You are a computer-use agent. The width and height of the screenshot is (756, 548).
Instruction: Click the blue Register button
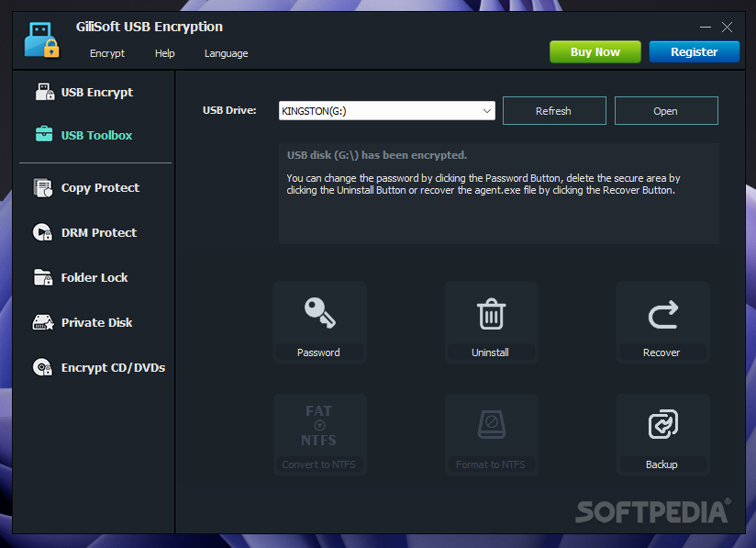(694, 51)
